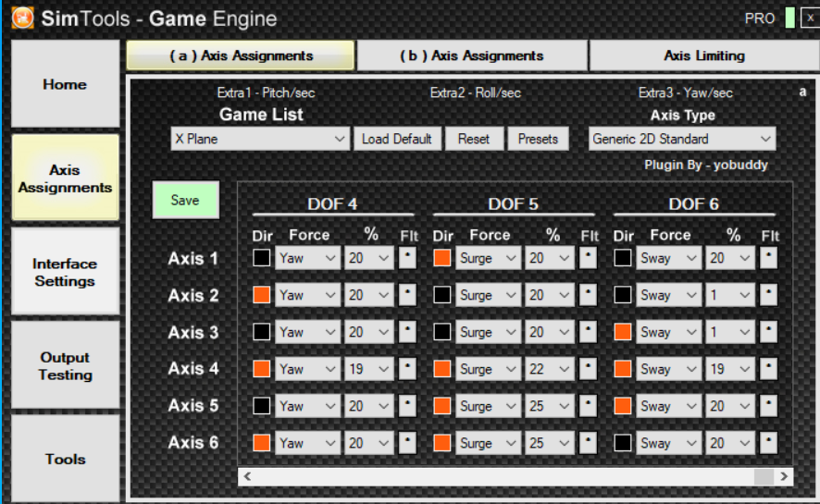Screen dimensions: 820x504
Task: Click Axis 5 DOF 4 Flt filter button
Action: click(x=407, y=406)
